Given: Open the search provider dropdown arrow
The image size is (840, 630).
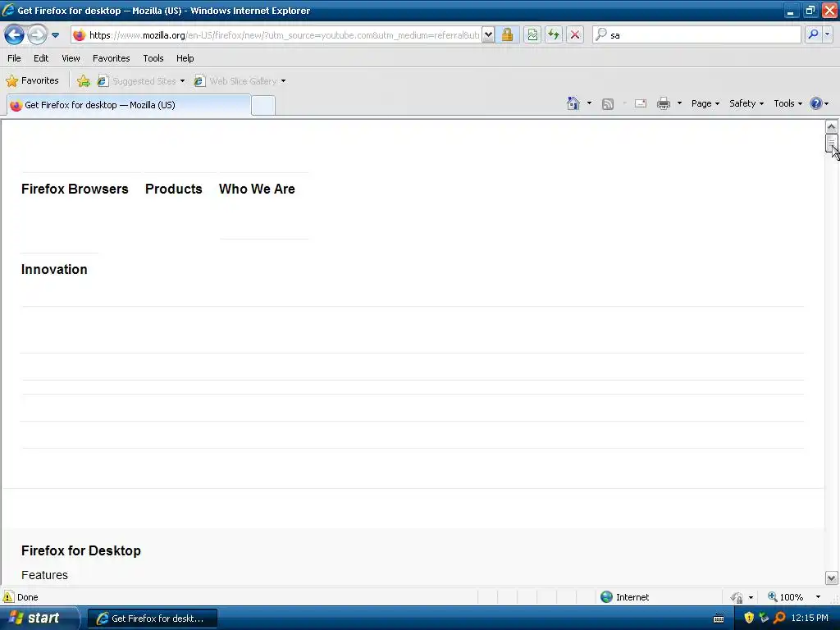Looking at the screenshot, I should coord(827,34).
